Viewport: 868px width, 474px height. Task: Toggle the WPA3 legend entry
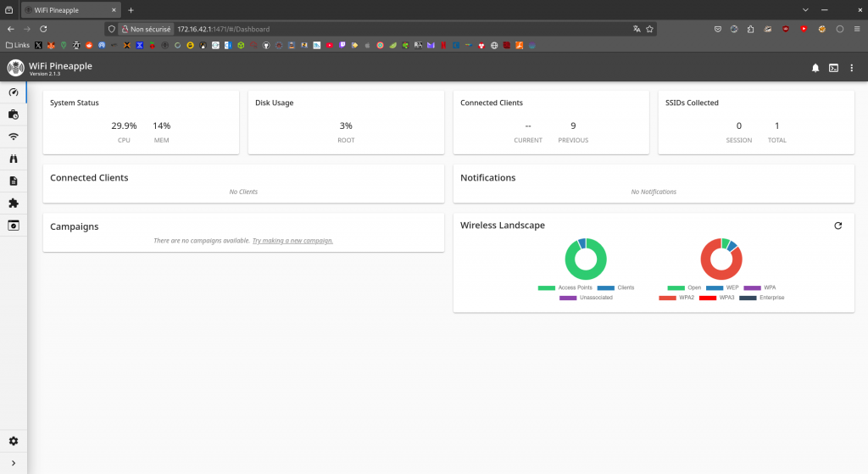click(717, 298)
